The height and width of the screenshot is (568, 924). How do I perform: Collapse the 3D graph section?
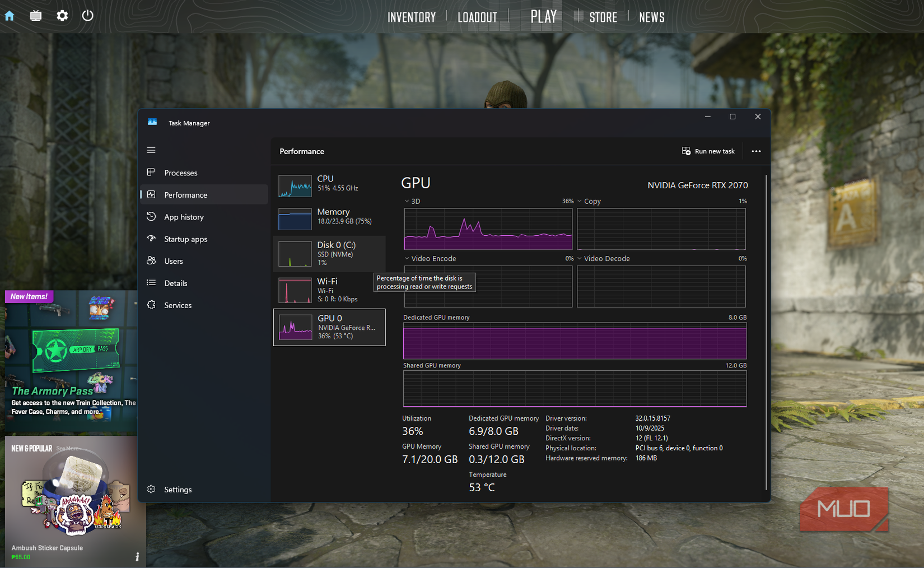(x=406, y=201)
